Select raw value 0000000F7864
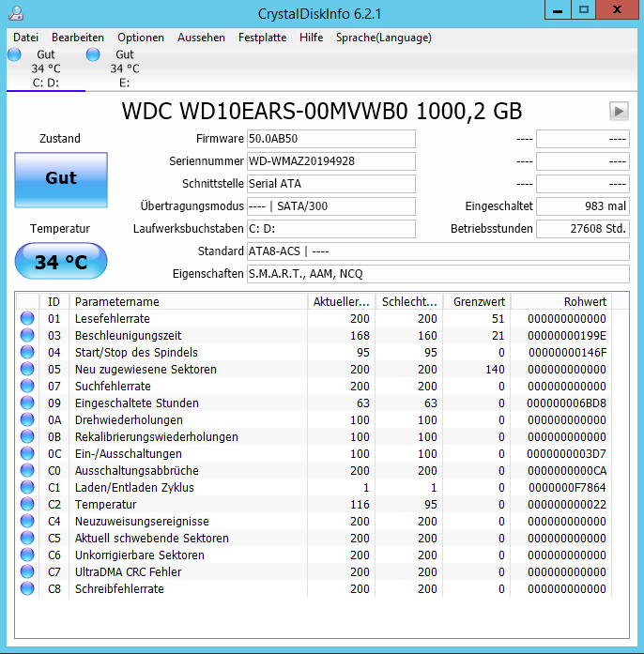 567,488
